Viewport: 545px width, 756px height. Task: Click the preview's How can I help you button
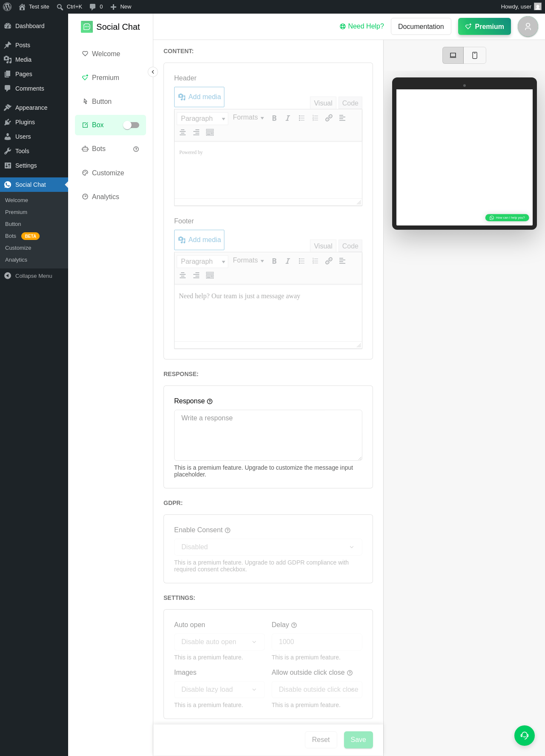click(x=507, y=218)
